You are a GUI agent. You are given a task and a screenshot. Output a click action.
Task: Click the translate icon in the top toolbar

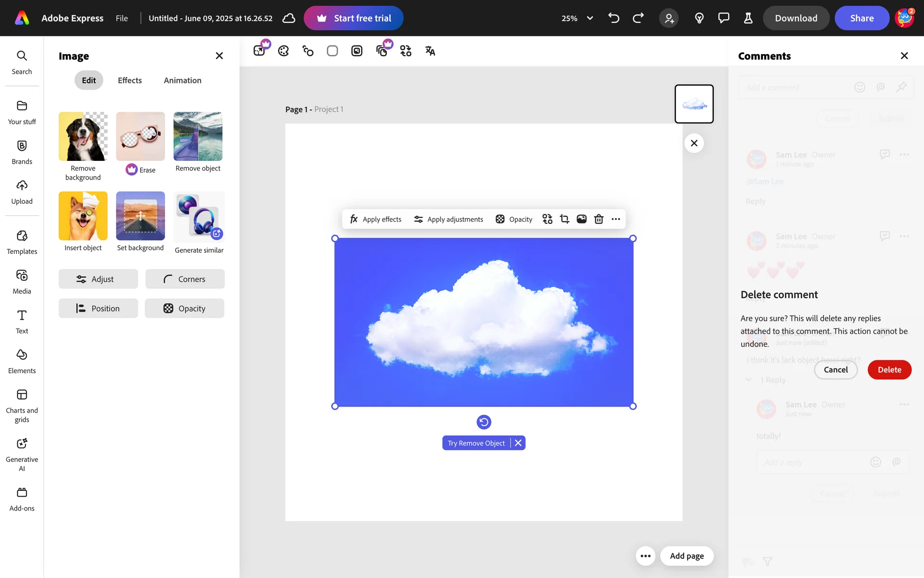pyautogui.click(x=430, y=51)
